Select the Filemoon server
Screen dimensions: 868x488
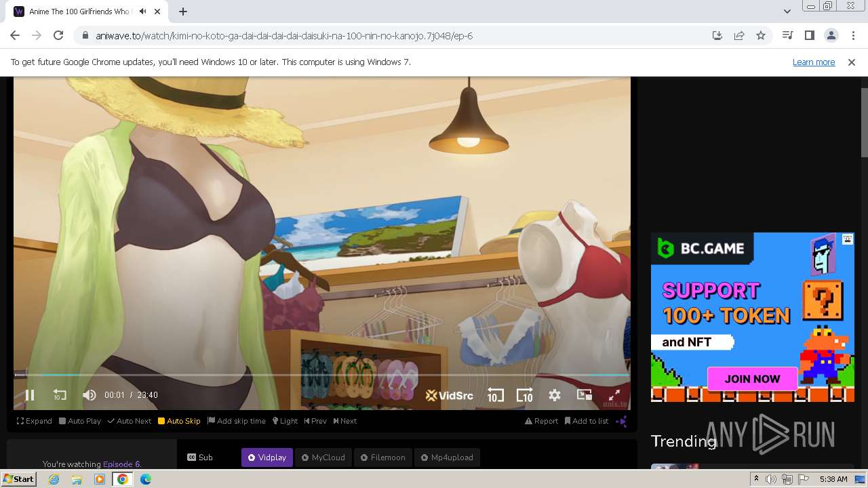tap(382, 457)
